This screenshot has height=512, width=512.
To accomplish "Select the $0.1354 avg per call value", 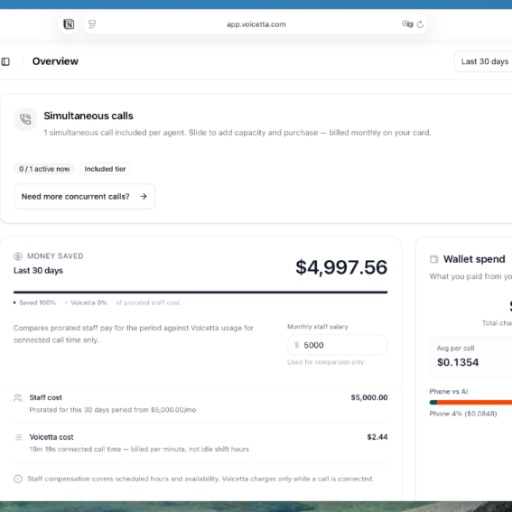I will (458, 362).
